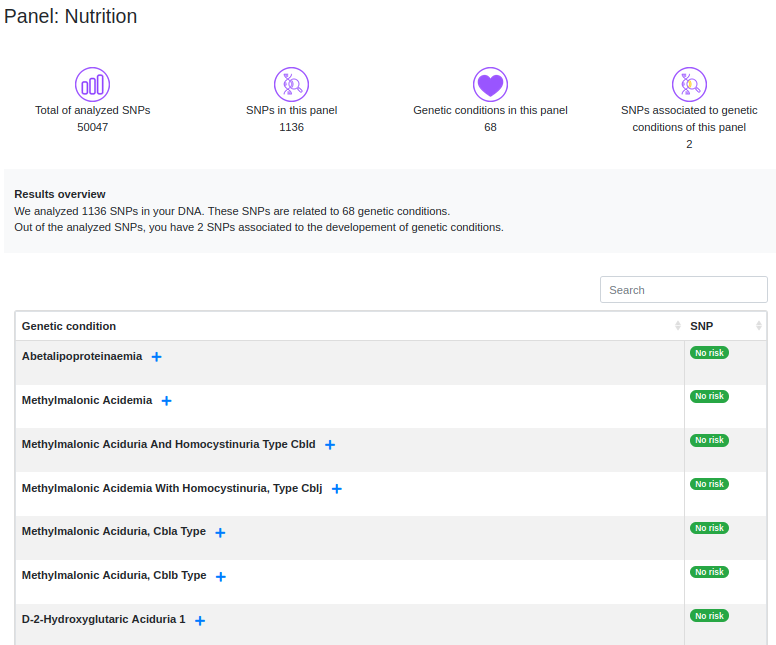Click the Panel: Nutrition heading
Image resolution: width=776 pixels, height=645 pixels.
click(x=71, y=17)
